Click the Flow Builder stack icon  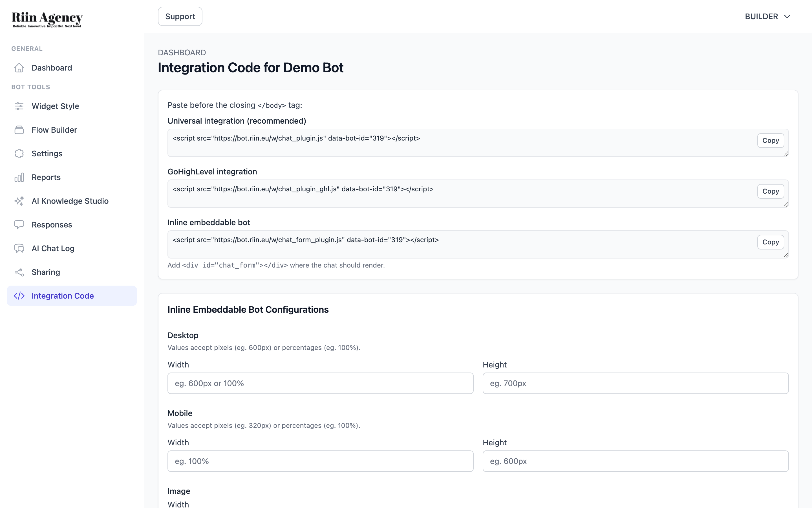click(x=19, y=130)
